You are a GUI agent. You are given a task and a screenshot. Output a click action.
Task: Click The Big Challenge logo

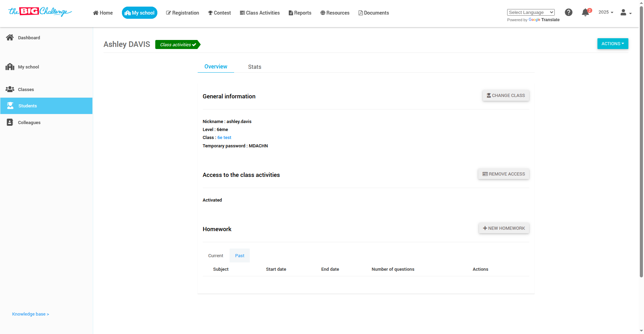tap(40, 11)
